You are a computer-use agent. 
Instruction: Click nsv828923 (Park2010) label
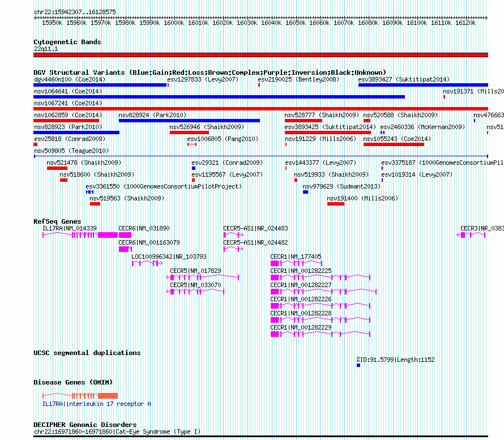tap(68, 127)
